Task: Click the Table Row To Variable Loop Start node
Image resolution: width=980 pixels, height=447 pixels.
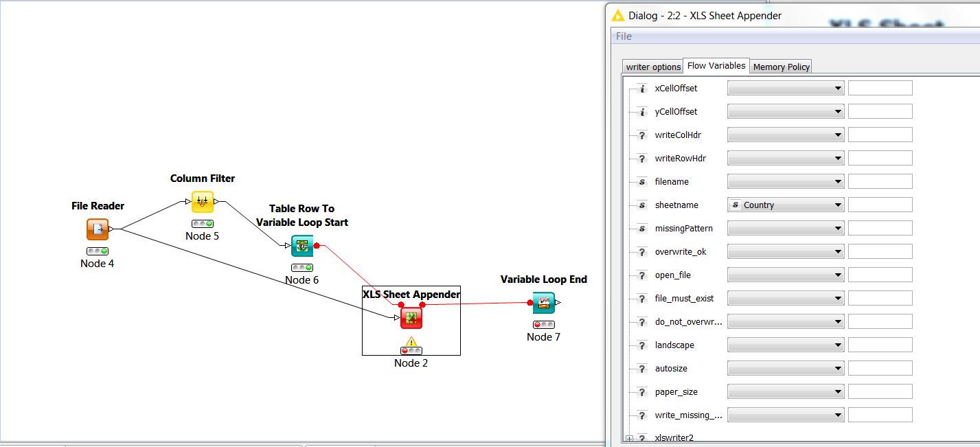Action: pos(302,247)
